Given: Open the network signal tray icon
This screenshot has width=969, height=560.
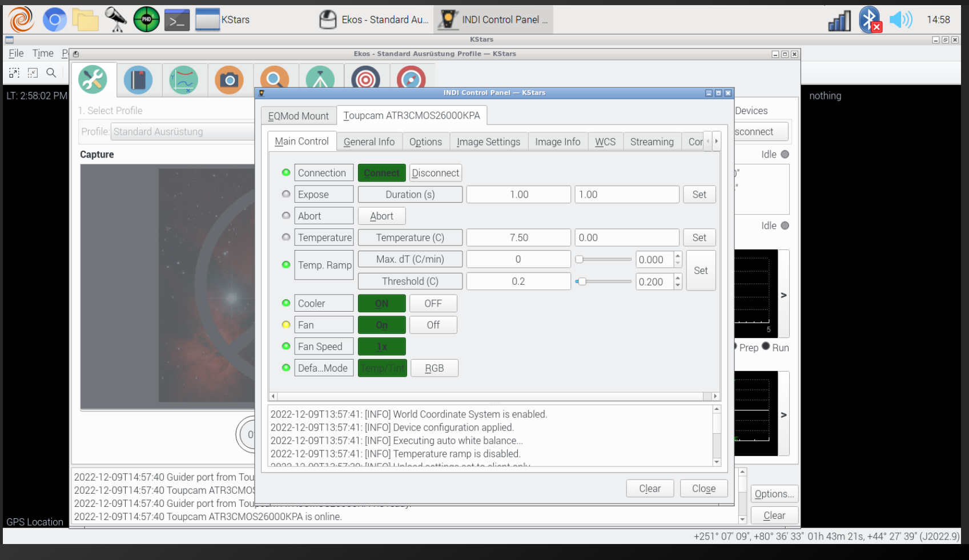Looking at the screenshot, I should click(x=839, y=21).
